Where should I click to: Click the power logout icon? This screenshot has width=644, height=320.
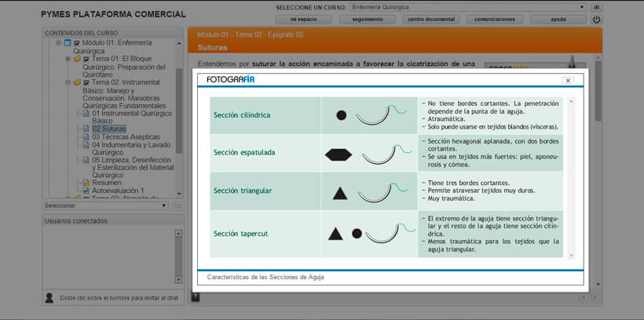(x=596, y=20)
